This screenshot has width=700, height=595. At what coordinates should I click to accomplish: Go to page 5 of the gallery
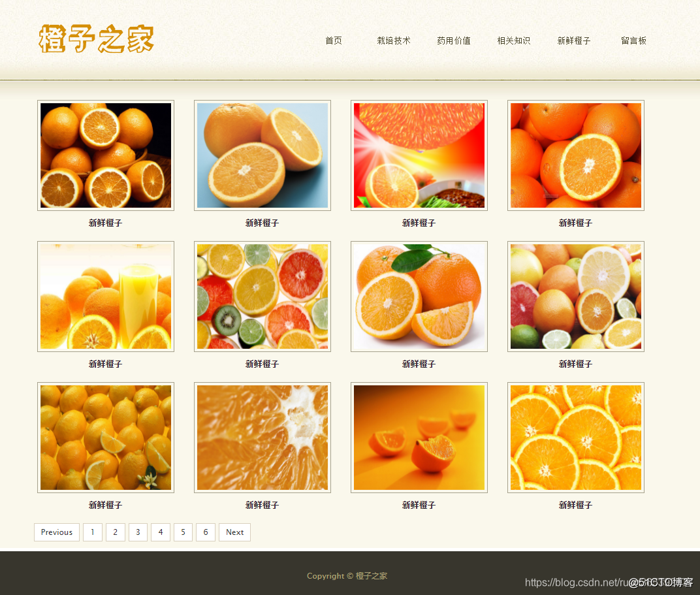183,532
